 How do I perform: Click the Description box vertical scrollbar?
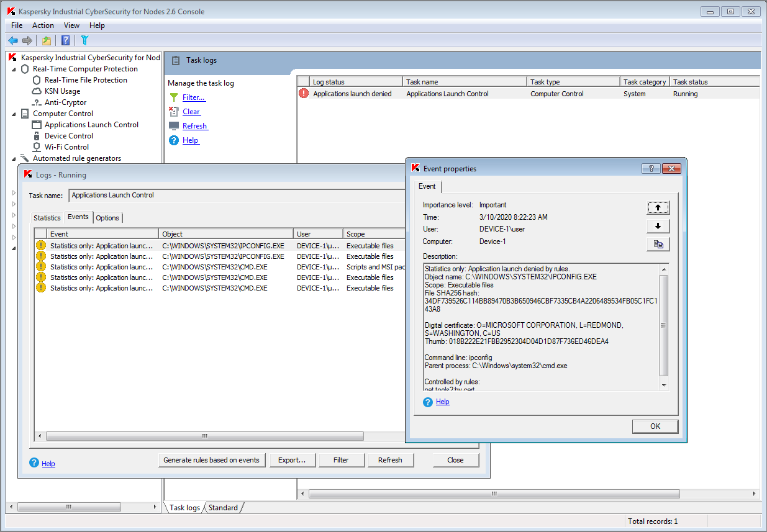pos(663,325)
